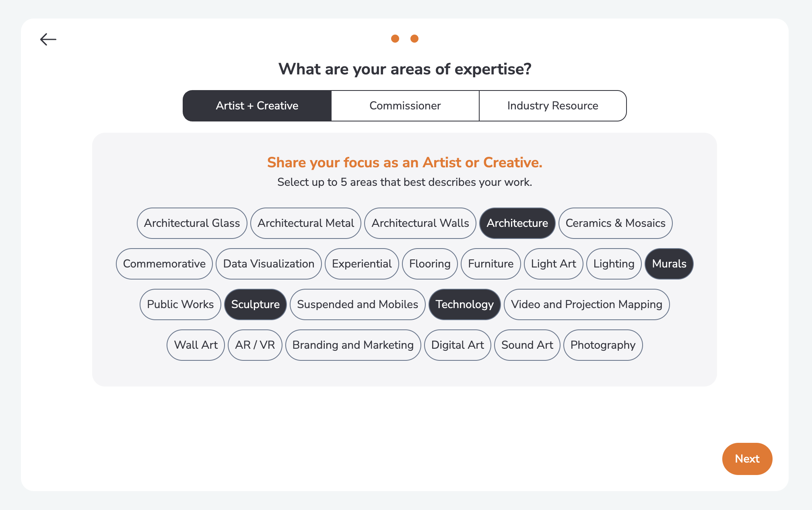This screenshot has width=812, height=510.
Task: Toggle off the Murals chip
Action: coord(669,264)
